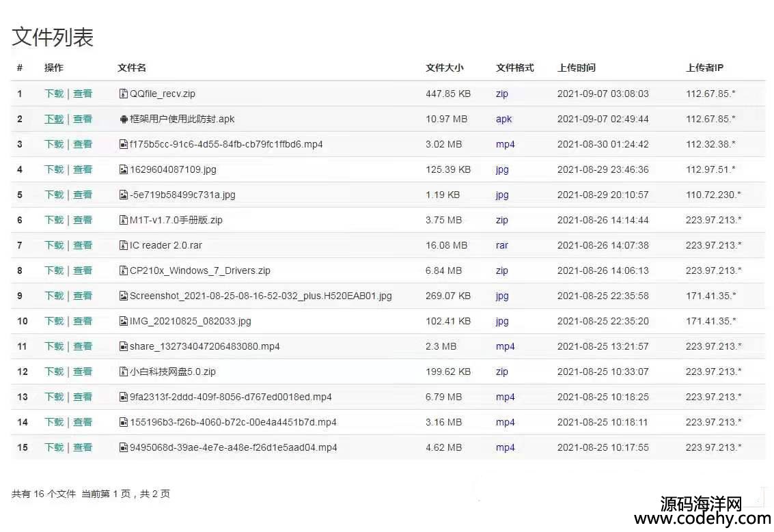Click the archive icon beside IC reader 2.0.rar

[124, 245]
